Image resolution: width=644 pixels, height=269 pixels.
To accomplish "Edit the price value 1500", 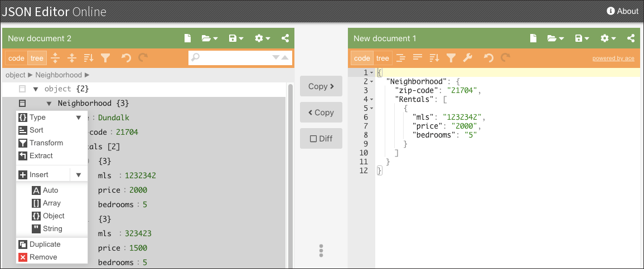I will pyautogui.click(x=138, y=248).
